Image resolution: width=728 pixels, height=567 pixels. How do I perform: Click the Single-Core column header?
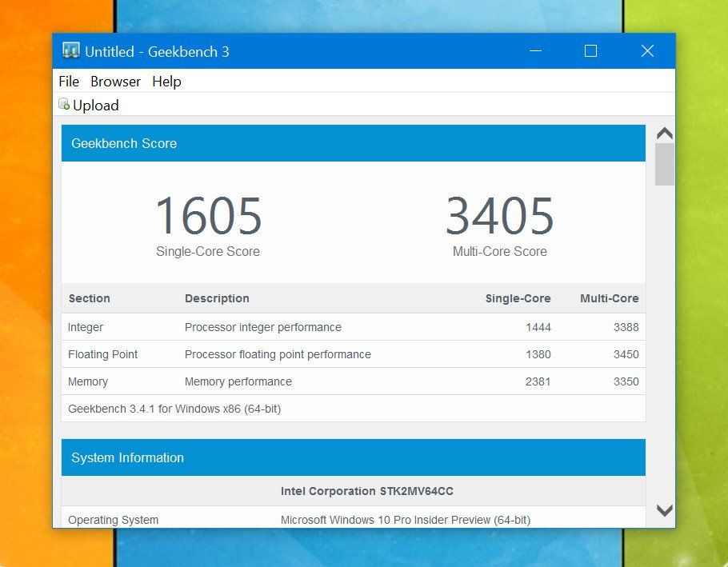click(518, 298)
